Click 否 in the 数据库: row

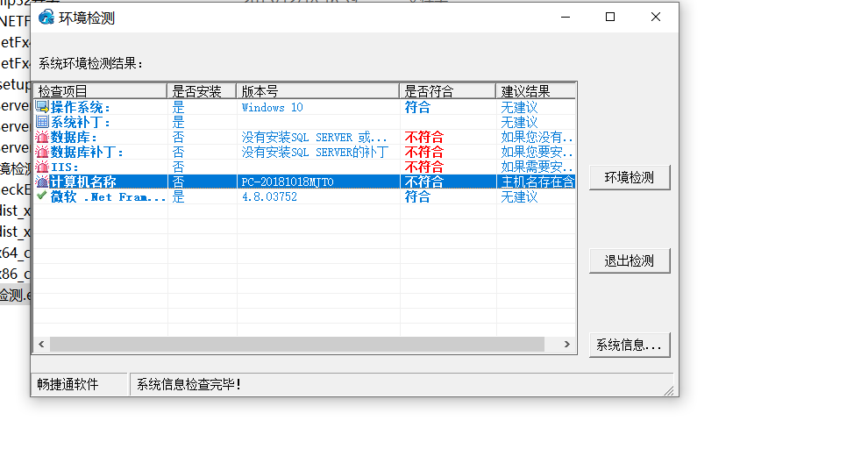pos(178,138)
